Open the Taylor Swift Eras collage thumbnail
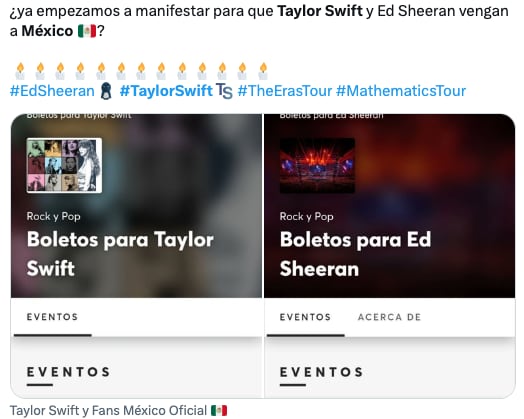Viewport: 524px width, 419px height. pos(64,165)
